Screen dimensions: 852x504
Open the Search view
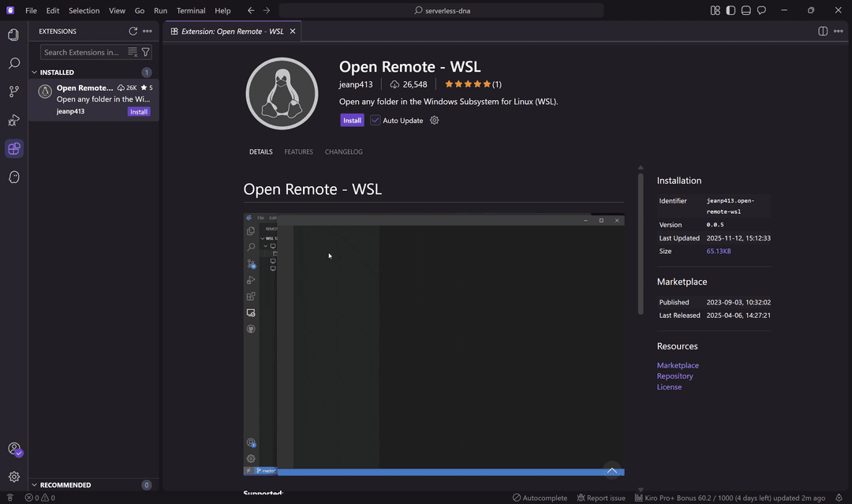click(13, 63)
